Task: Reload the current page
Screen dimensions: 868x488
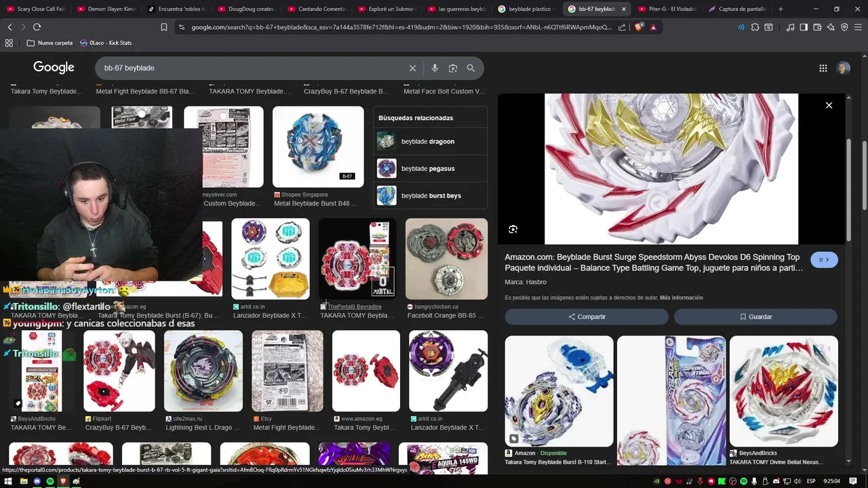Action: coord(37,27)
